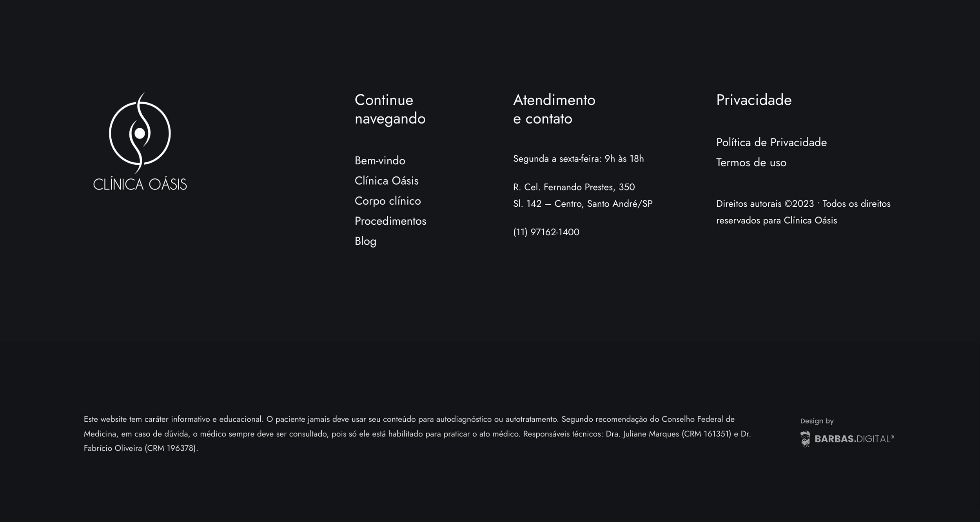The height and width of the screenshot is (522, 980).
Task: Click the Privacidade heading
Action: click(x=753, y=100)
